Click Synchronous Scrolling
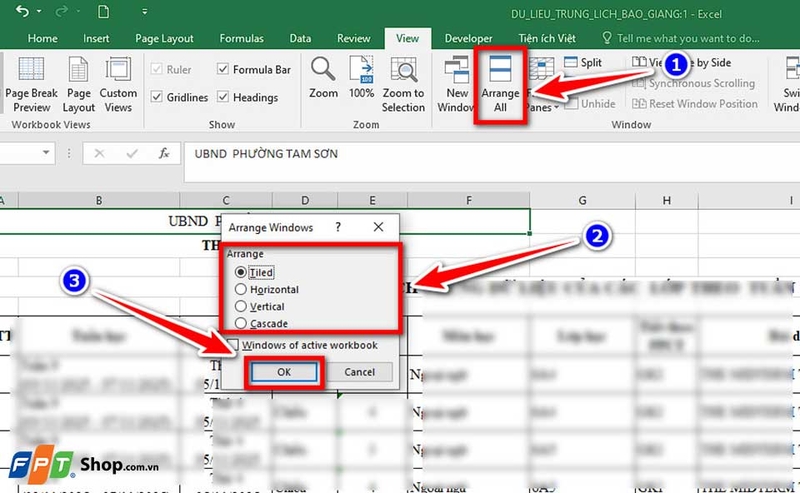The image size is (800, 493). coord(694,83)
